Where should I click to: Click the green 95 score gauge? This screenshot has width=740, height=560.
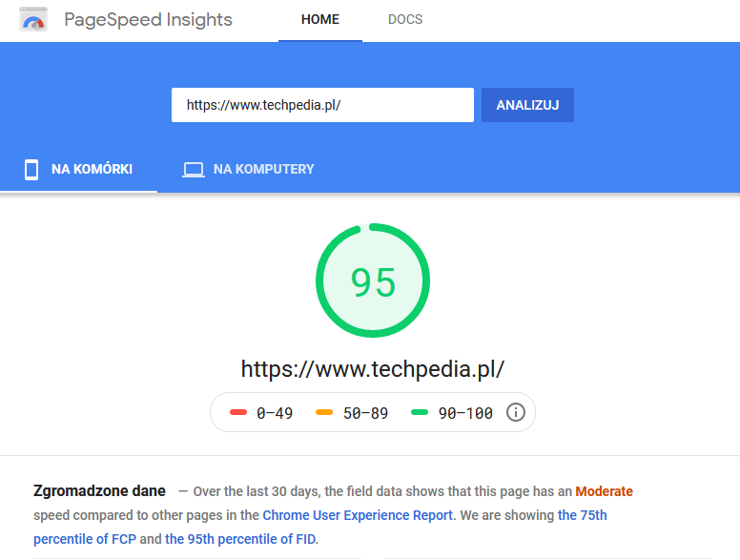pyautogui.click(x=373, y=281)
